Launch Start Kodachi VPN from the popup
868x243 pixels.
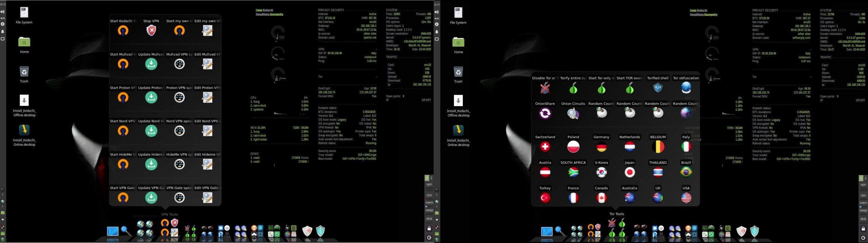click(x=123, y=31)
